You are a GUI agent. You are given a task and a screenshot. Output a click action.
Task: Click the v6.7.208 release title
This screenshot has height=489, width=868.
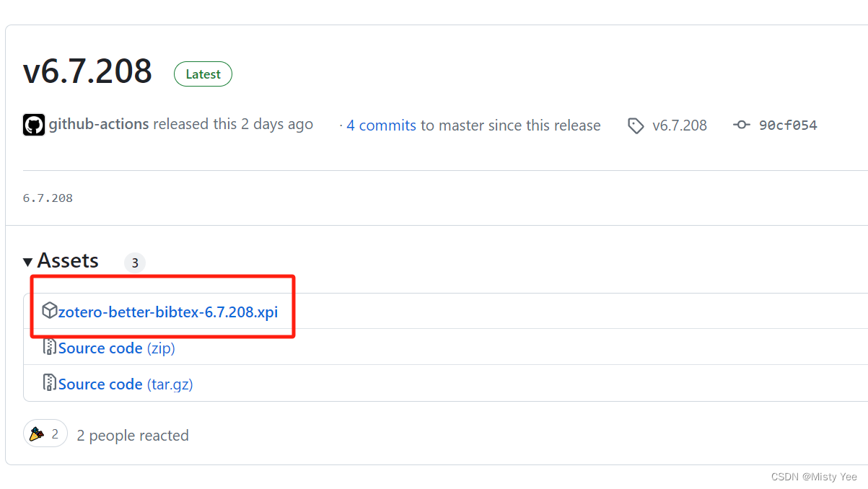87,71
